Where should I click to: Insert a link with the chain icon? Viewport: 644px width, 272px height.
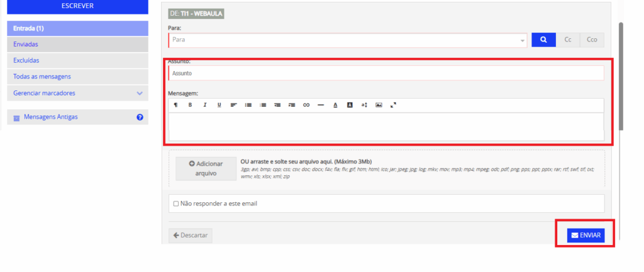[306, 105]
